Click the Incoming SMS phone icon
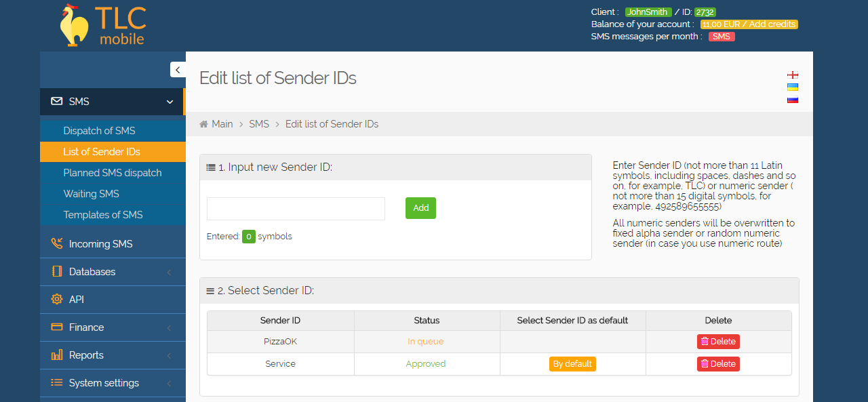 57,244
